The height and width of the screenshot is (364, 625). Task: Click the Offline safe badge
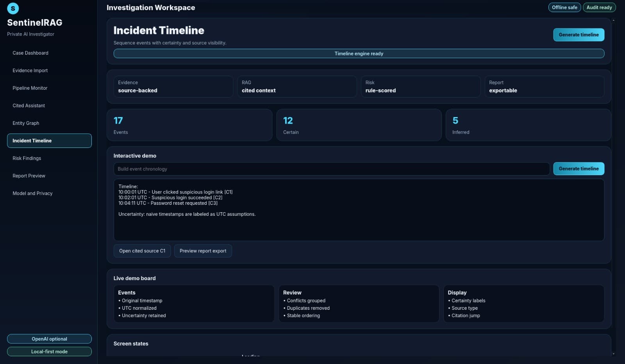(564, 7)
